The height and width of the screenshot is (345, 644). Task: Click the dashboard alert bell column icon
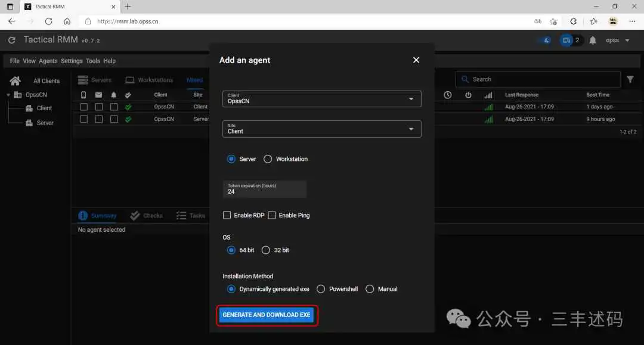click(114, 95)
